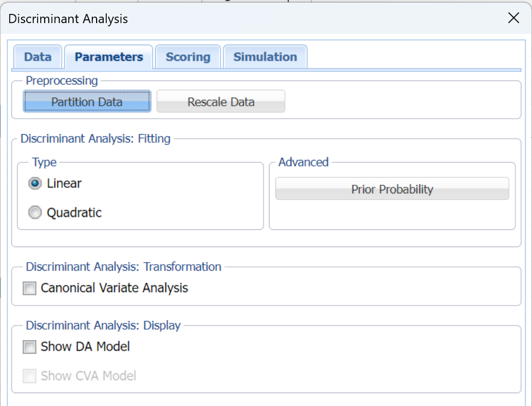Open the Scoring tab
The height and width of the screenshot is (406, 532).
(188, 57)
